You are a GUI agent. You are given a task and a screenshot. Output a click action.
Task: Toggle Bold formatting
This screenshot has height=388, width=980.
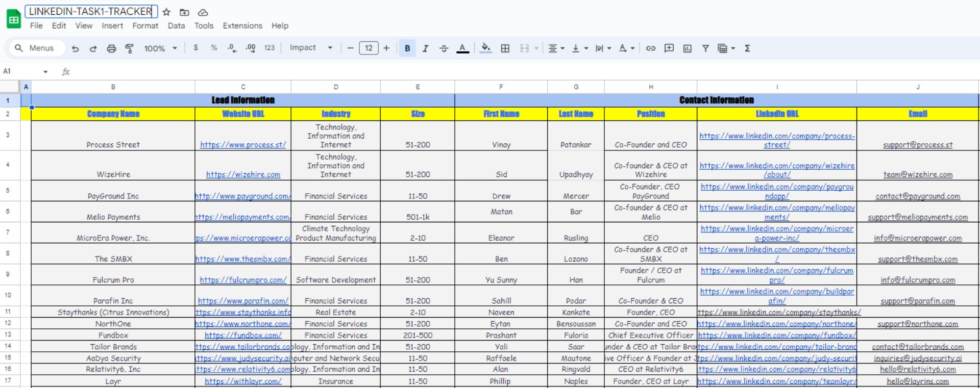click(x=407, y=48)
